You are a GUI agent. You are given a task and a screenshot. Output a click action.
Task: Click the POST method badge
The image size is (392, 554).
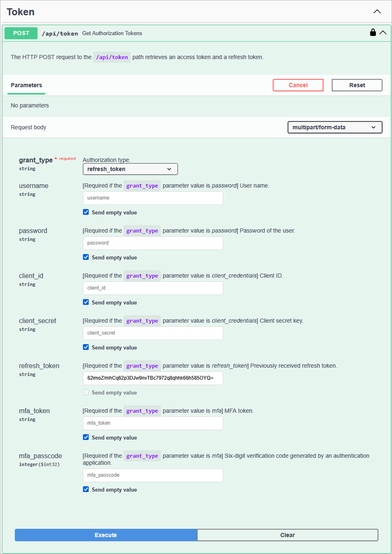point(21,33)
